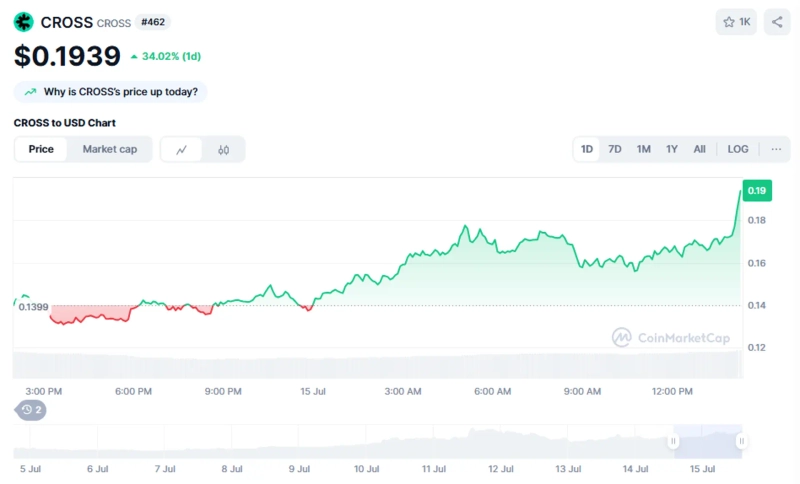Select the 7D time range

(615, 149)
